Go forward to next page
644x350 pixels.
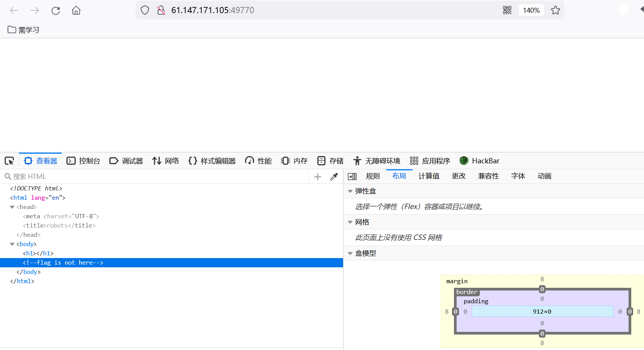[x=35, y=10]
